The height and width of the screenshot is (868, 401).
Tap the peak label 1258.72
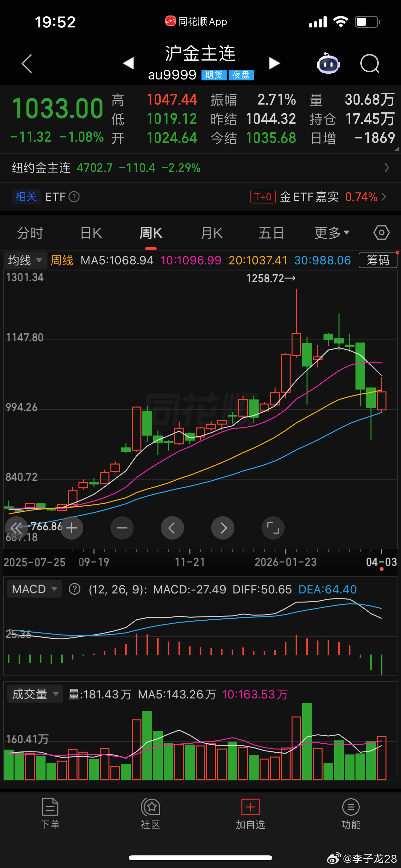pos(271,278)
